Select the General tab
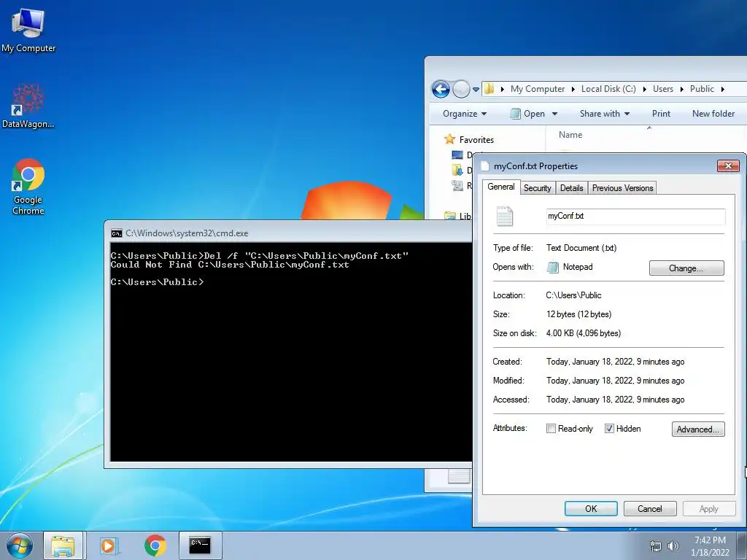This screenshot has height=560, width=747. [x=500, y=187]
